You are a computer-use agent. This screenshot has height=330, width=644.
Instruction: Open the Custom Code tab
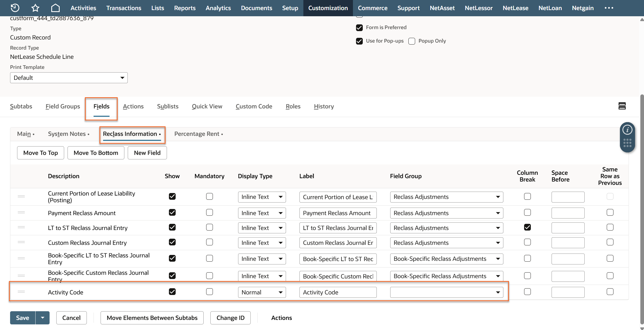pos(254,106)
